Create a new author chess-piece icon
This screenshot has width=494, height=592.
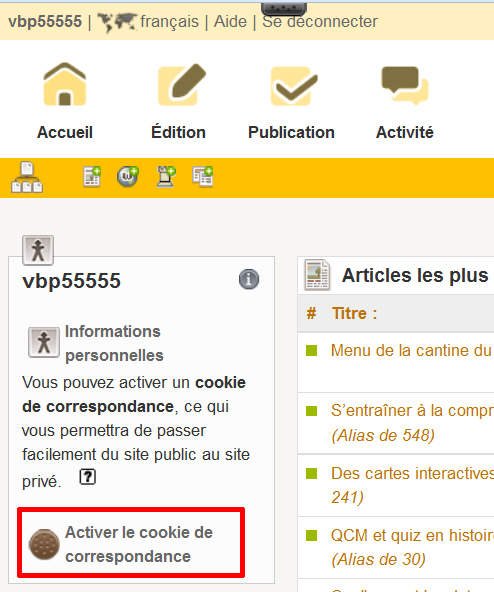(166, 177)
